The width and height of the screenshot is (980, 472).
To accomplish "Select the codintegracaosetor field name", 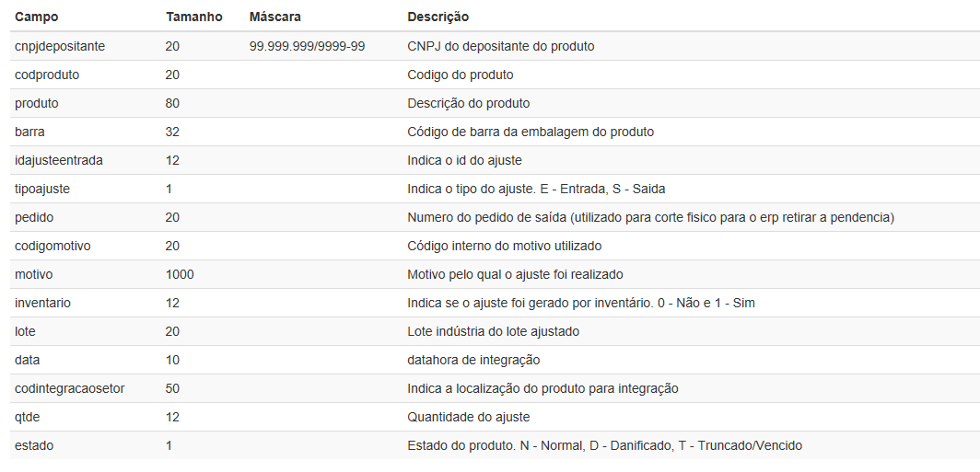I will 70,388.
